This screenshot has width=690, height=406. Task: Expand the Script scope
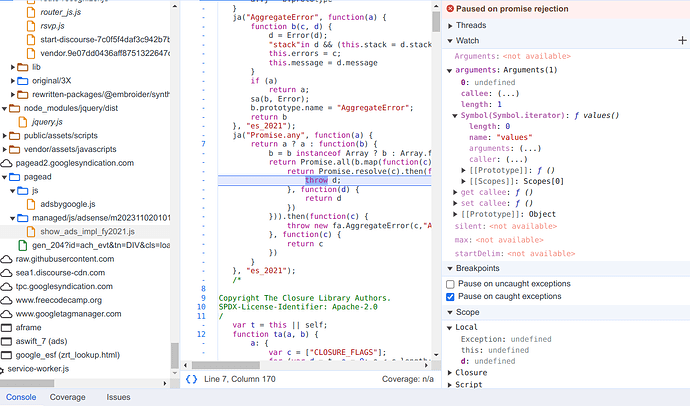[450, 385]
